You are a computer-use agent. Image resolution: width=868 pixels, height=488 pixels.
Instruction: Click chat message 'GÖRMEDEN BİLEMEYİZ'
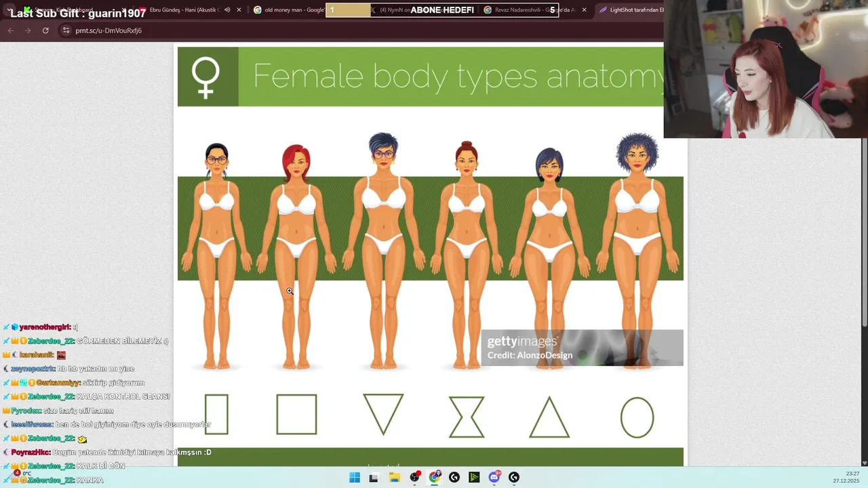coord(122,341)
